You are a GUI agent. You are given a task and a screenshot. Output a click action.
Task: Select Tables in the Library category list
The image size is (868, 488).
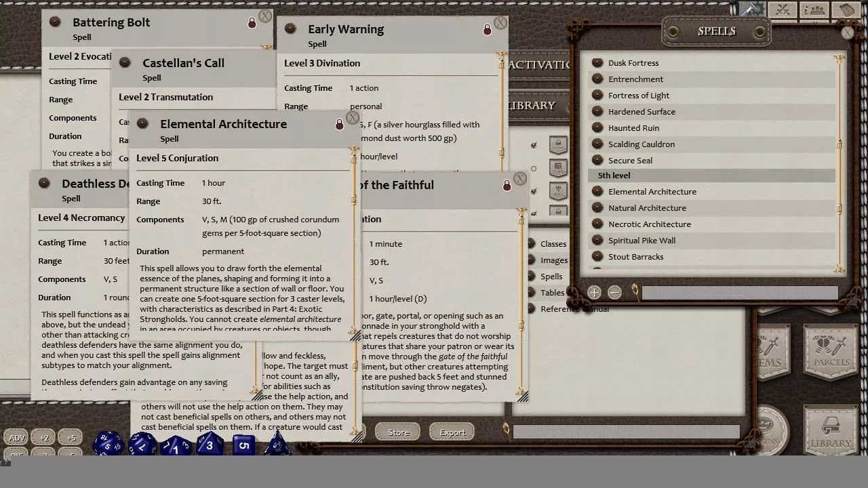[x=553, y=293]
